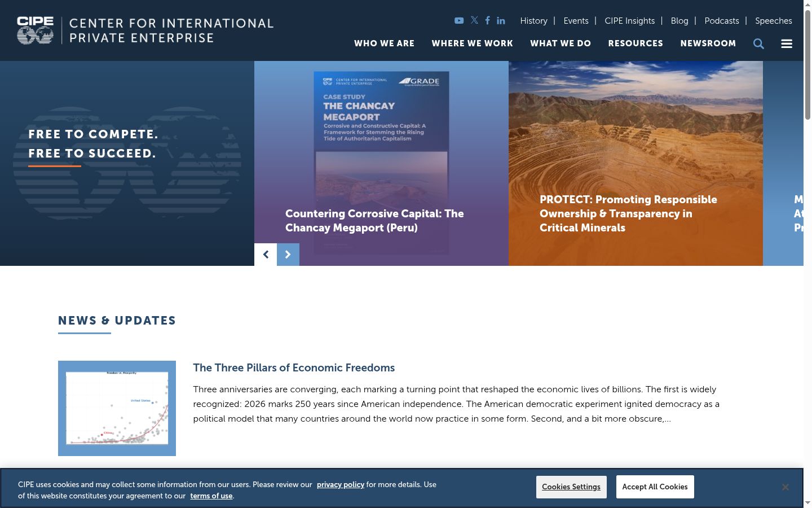Open Cookies Settings
The width and height of the screenshot is (812, 508).
(571, 487)
